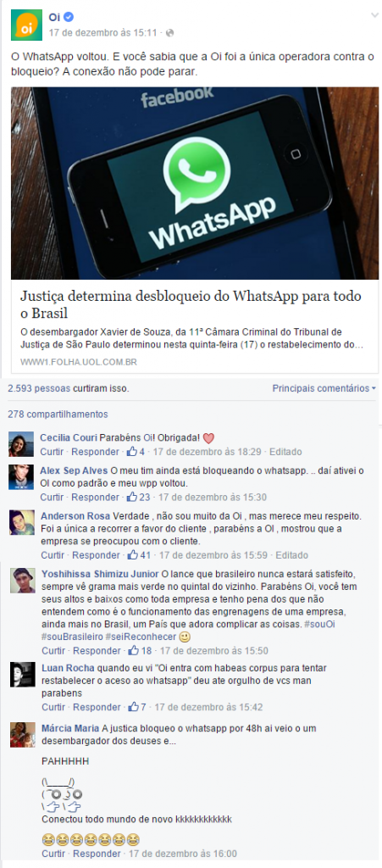Click Curtir under Cecilia Couri's comment
Viewport: 382px width, 868px height.
(x=52, y=452)
